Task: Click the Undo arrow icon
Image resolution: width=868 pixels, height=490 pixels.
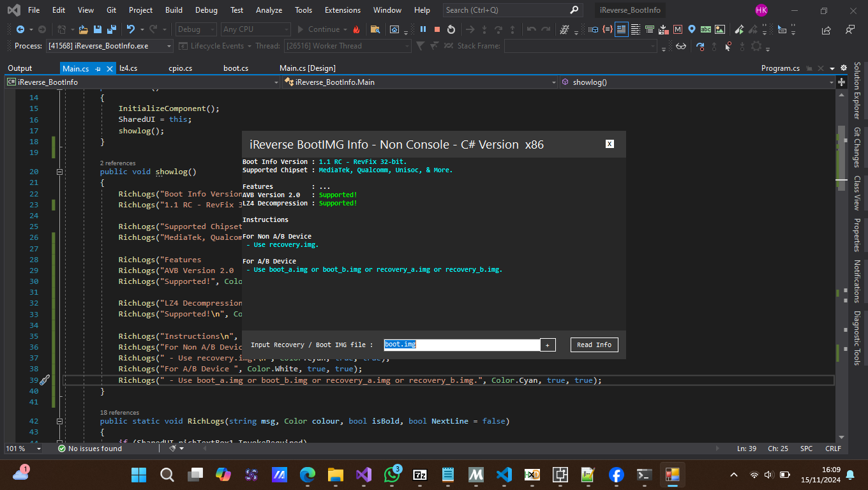Action: click(131, 29)
